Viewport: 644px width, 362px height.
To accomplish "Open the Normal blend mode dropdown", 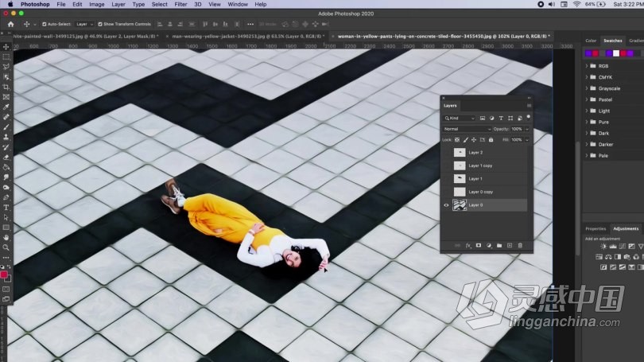I will click(467, 129).
